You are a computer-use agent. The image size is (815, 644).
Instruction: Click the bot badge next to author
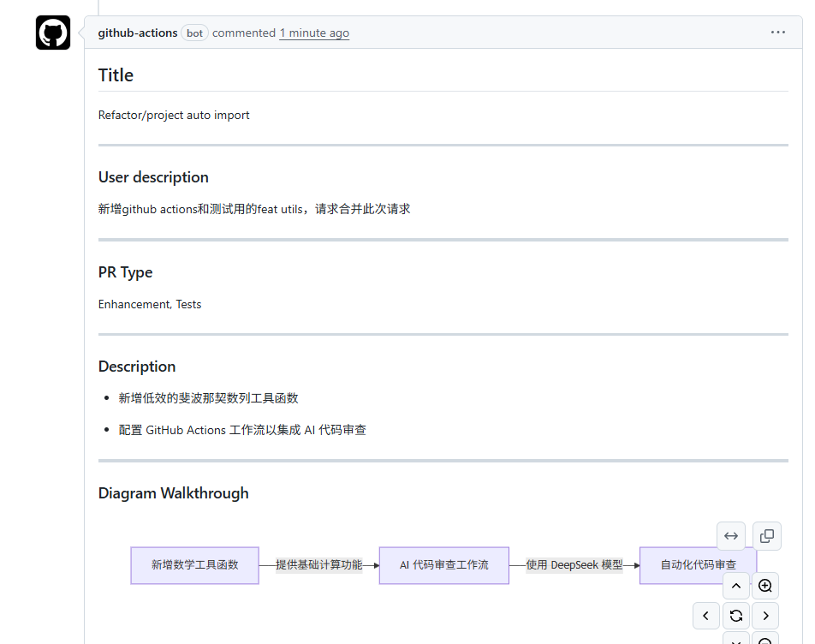pos(195,33)
